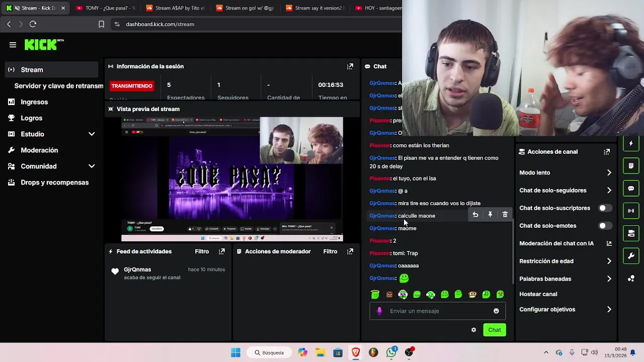
Task: Toggle Chat de solo-emotes switch
Action: (x=605, y=226)
